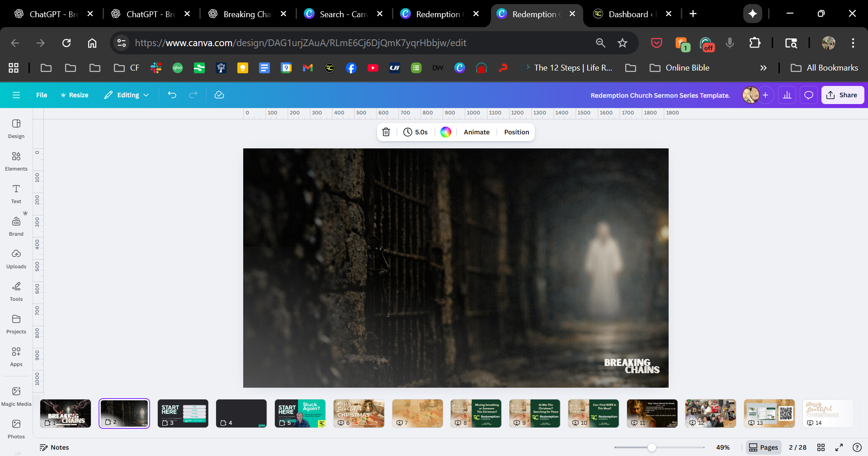868x456 pixels.
Task: Enter fullscreen presentation mode
Action: click(839, 447)
